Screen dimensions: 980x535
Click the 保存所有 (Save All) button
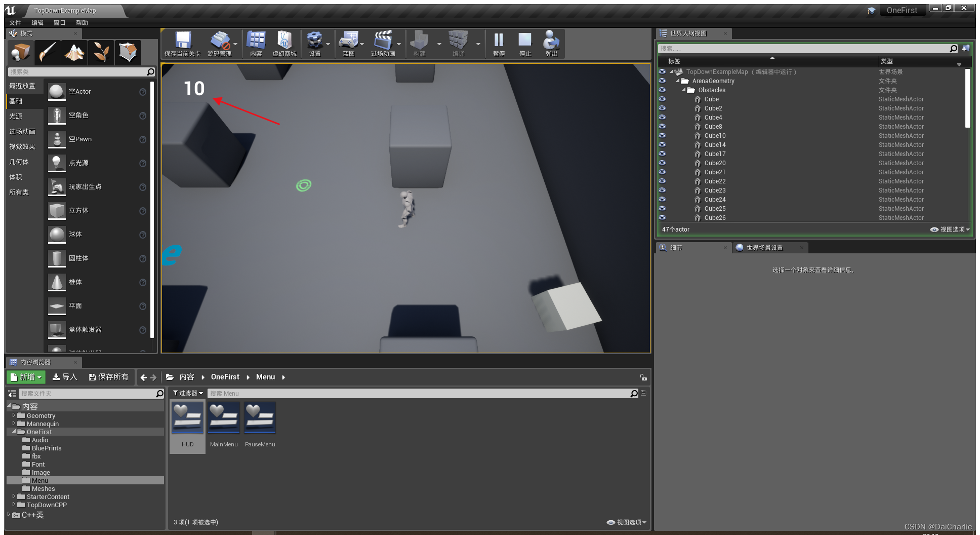(x=109, y=377)
